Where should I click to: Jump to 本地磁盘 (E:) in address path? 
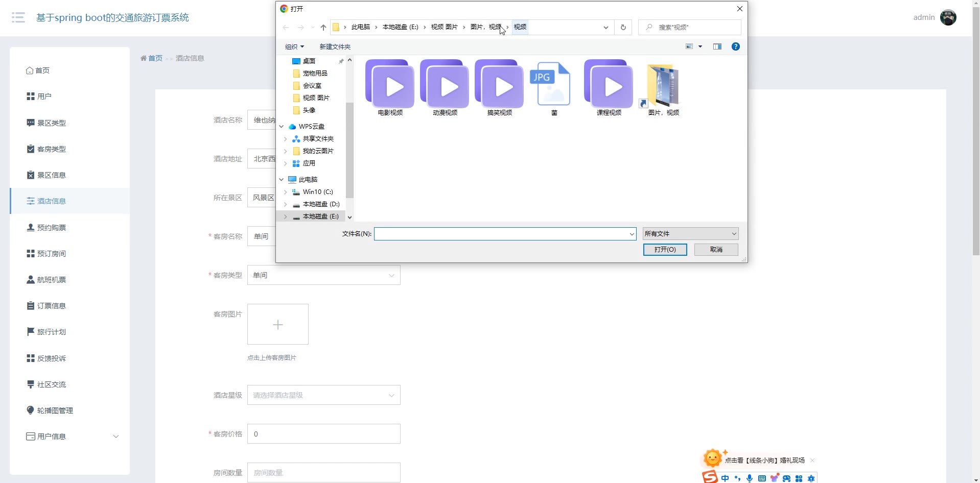400,27
